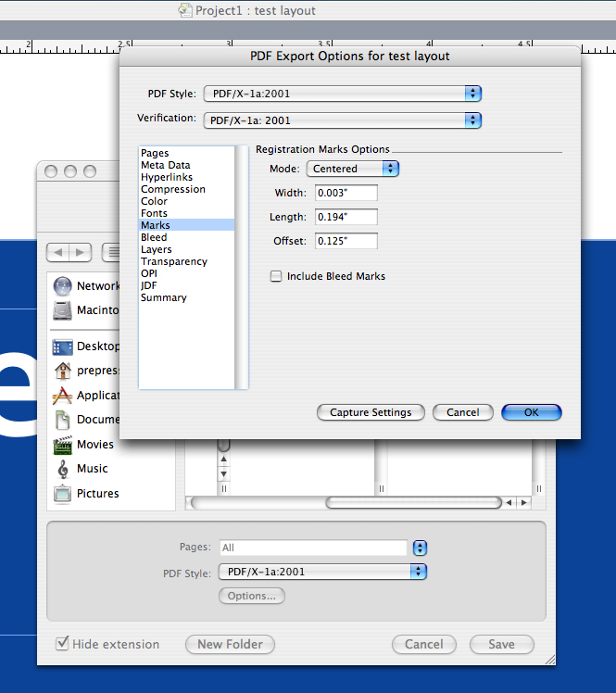Click the forward arrow in save dialog
Image resolution: width=616 pixels, height=693 pixels.
(81, 252)
